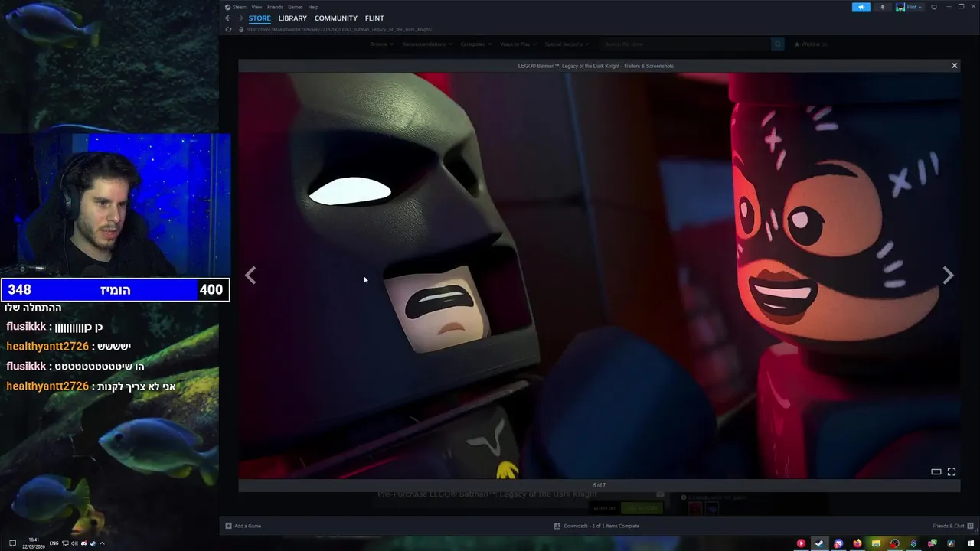
Task: Click the volume speaker tray icon
Action: point(74,543)
